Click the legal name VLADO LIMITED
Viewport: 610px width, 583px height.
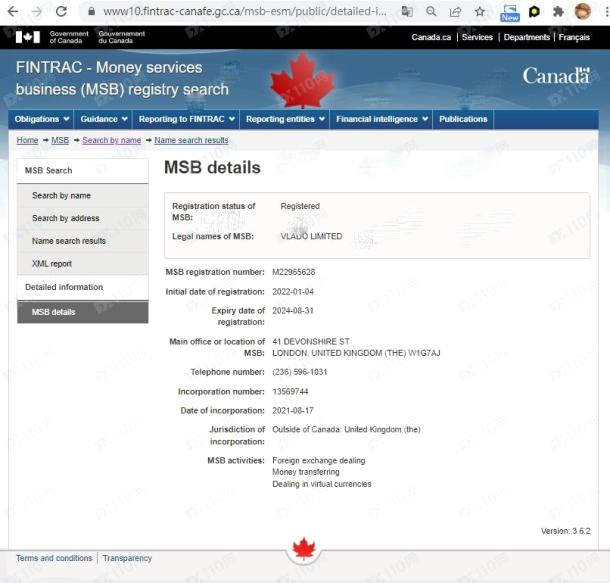(x=311, y=236)
